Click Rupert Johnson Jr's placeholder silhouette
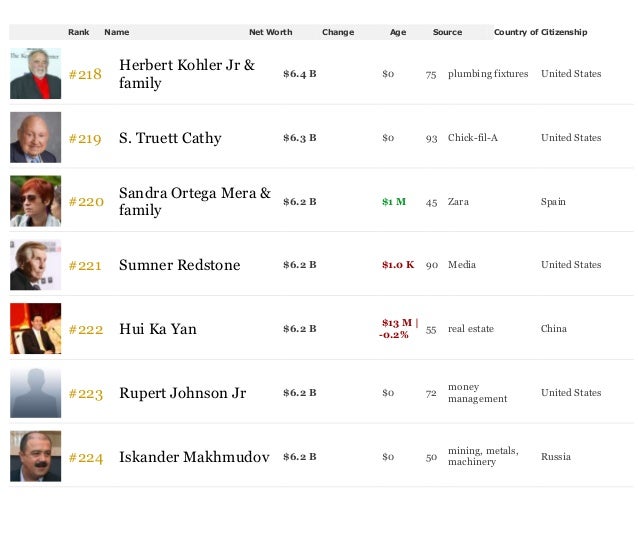Image resolution: width=638 pixels, height=540 pixels. (35, 393)
